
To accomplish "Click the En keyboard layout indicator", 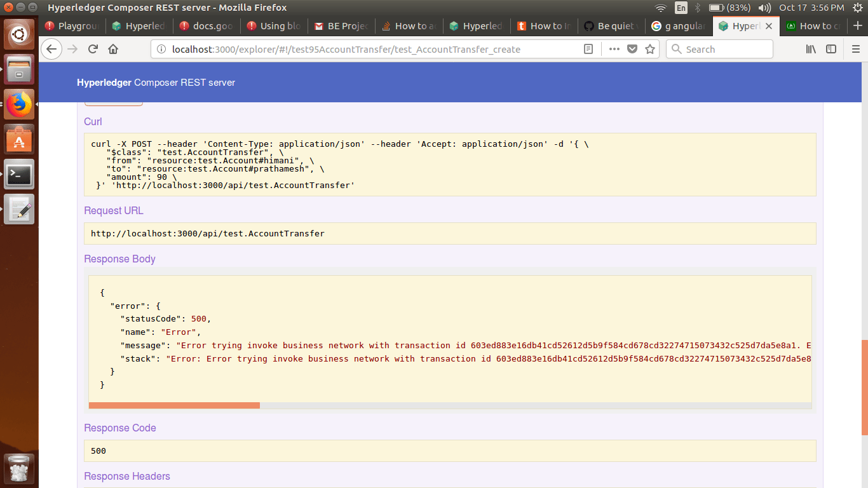I will 681,8.
